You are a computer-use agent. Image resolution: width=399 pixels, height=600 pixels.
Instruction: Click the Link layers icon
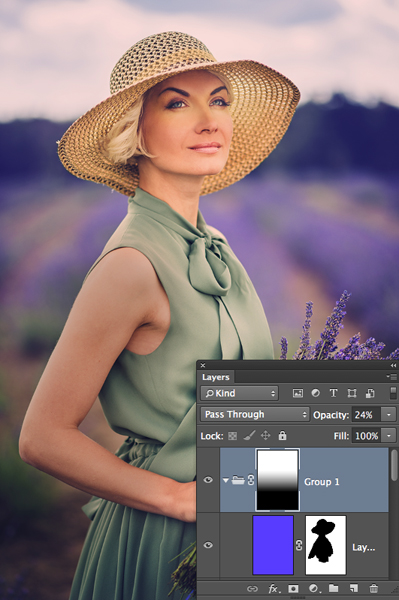[252, 589]
